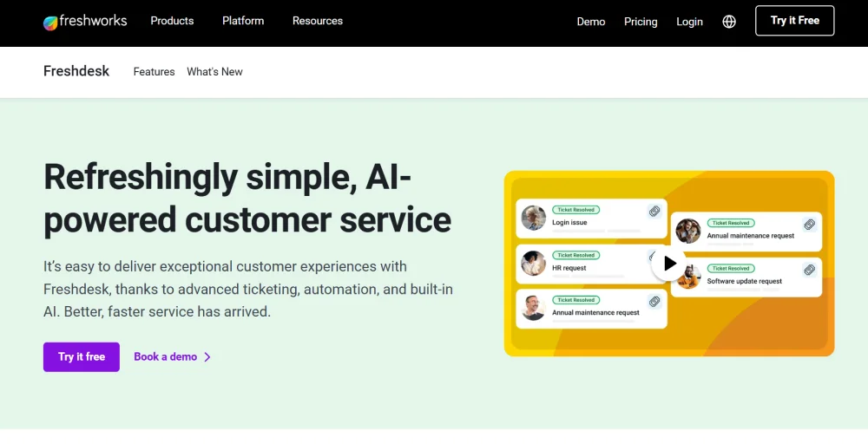This screenshot has width=868, height=444.
Task: Click the HR request ticket avatar
Action: (534, 264)
